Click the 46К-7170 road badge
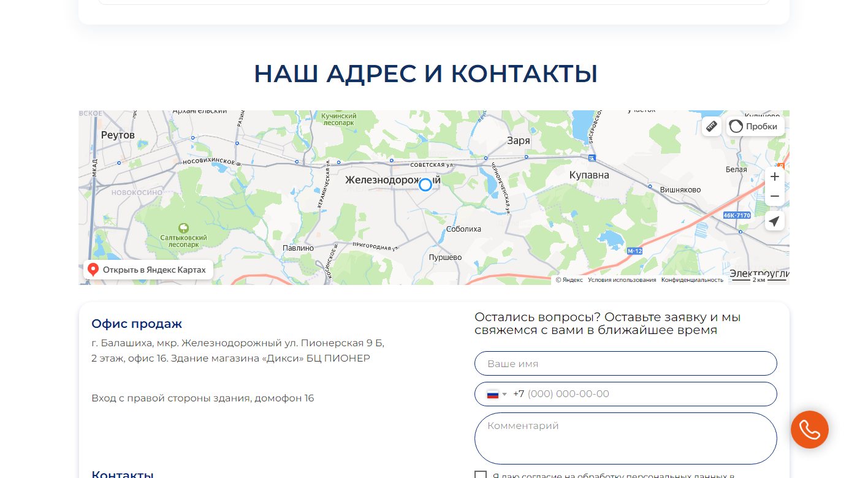868x478 pixels. (x=737, y=216)
